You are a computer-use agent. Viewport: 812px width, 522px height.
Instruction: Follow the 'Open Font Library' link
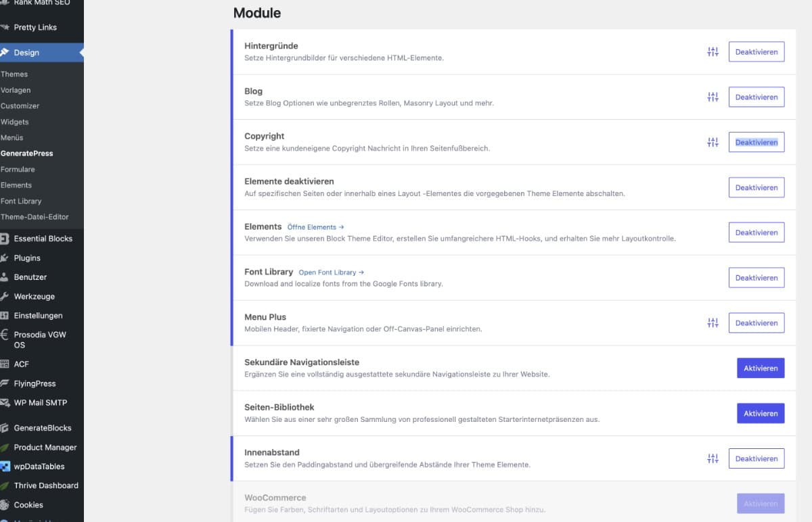tap(331, 272)
